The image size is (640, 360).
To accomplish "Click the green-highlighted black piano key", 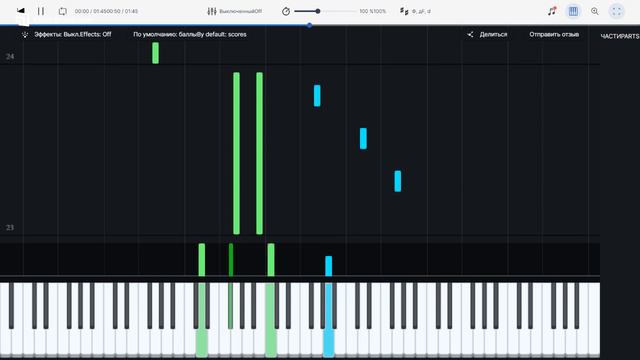I will point(231,306).
